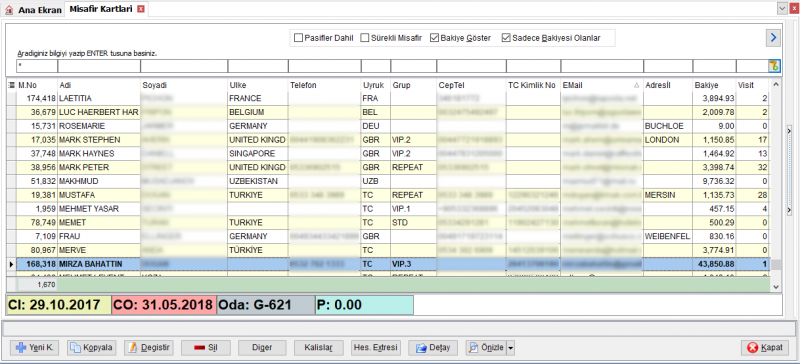Viewport: 800px width, 364px height.
Task: Click Degistir pencil edit button
Action: tap(149, 348)
